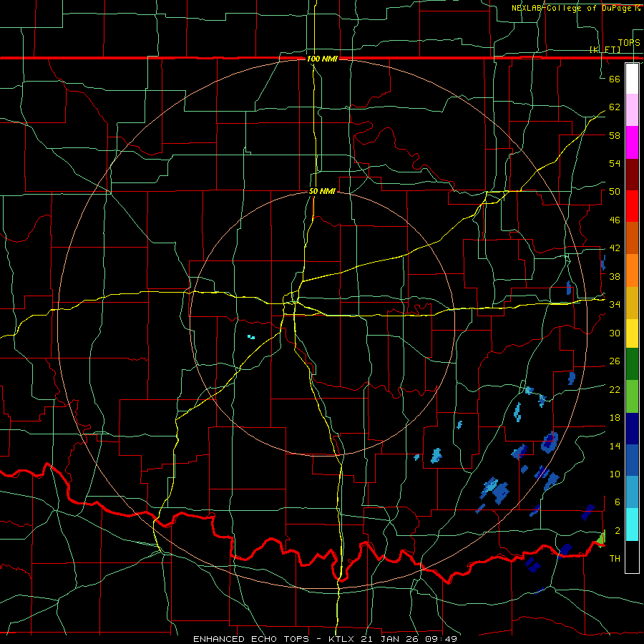Select the 58 value on the legend
644x644 pixels.
[x=615, y=135]
